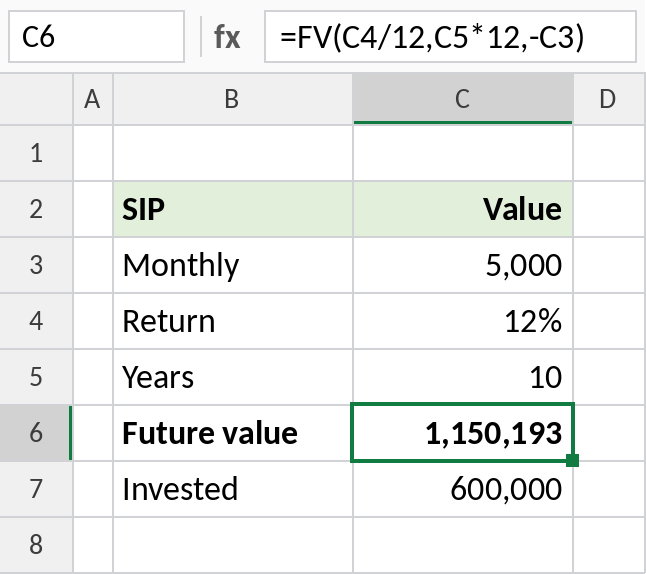This screenshot has height=574, width=646.
Task: Select row 4 header
Action: 36,321
